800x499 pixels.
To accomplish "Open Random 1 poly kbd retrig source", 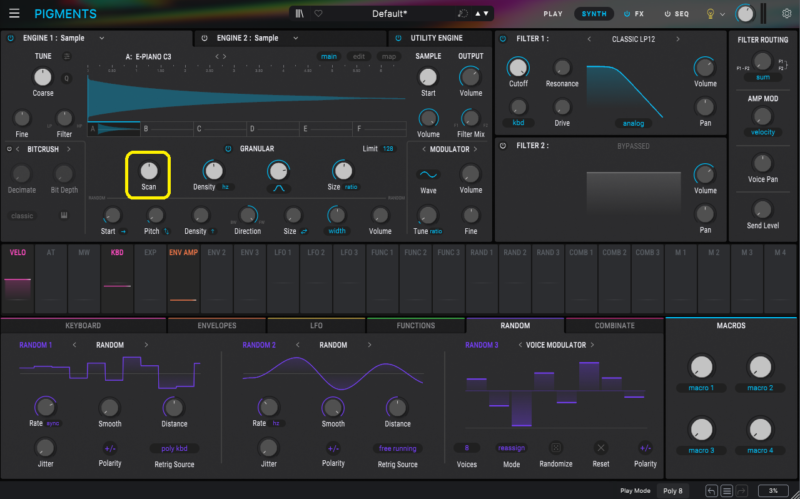I will point(174,448).
